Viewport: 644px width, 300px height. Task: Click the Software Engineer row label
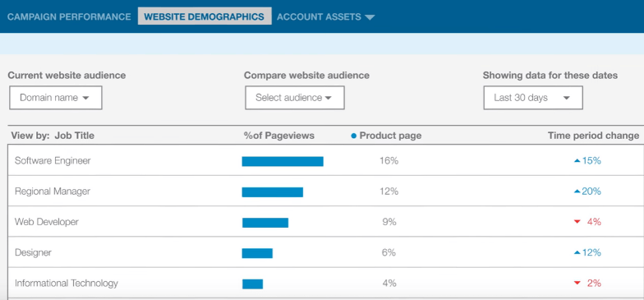click(53, 161)
